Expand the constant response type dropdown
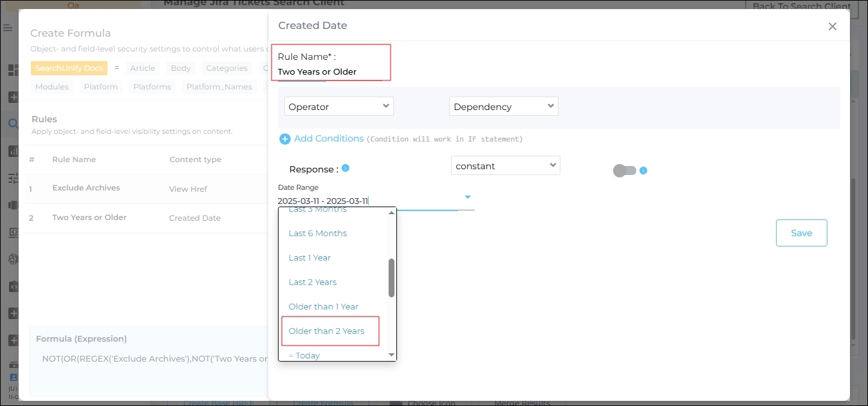868x406 pixels. (x=505, y=166)
